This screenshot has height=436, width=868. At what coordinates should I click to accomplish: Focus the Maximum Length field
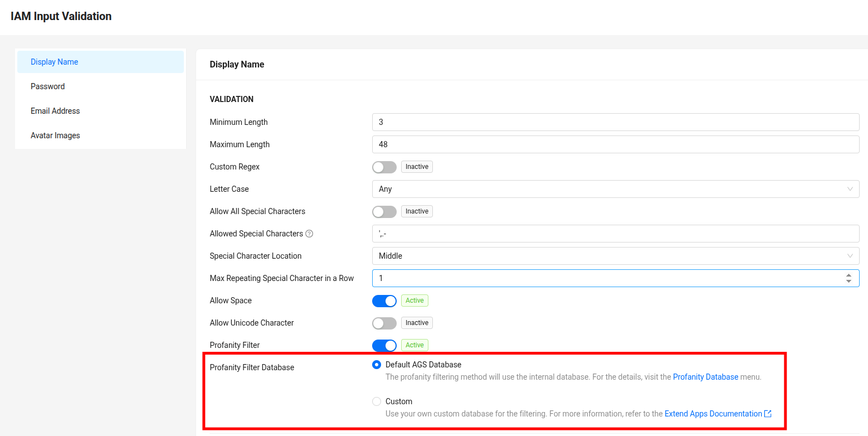[615, 144]
